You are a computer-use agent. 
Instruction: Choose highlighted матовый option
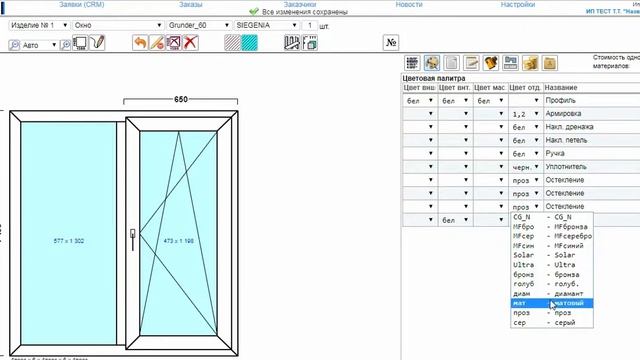(x=552, y=303)
